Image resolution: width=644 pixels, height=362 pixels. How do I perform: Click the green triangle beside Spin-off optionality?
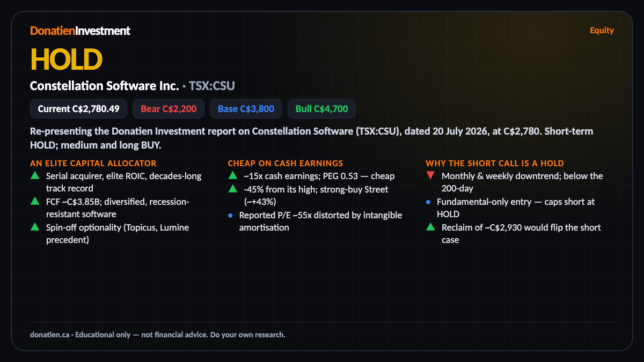pyautogui.click(x=35, y=227)
